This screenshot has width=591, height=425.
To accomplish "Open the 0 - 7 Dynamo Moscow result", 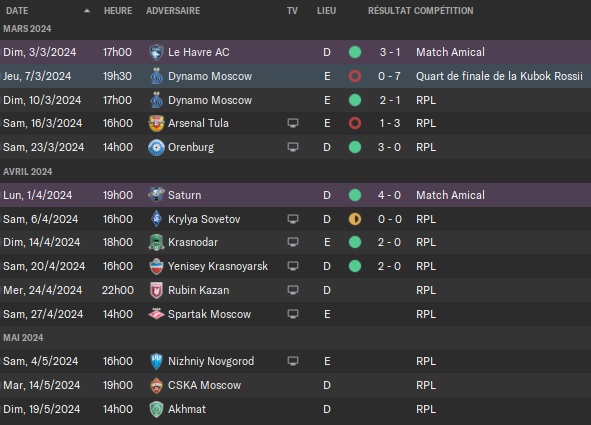I will point(389,76).
